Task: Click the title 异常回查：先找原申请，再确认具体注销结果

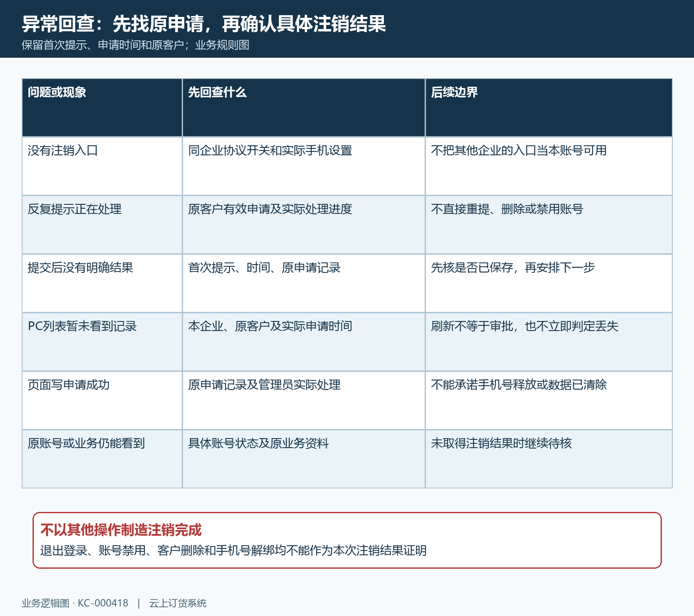Action: tap(204, 24)
